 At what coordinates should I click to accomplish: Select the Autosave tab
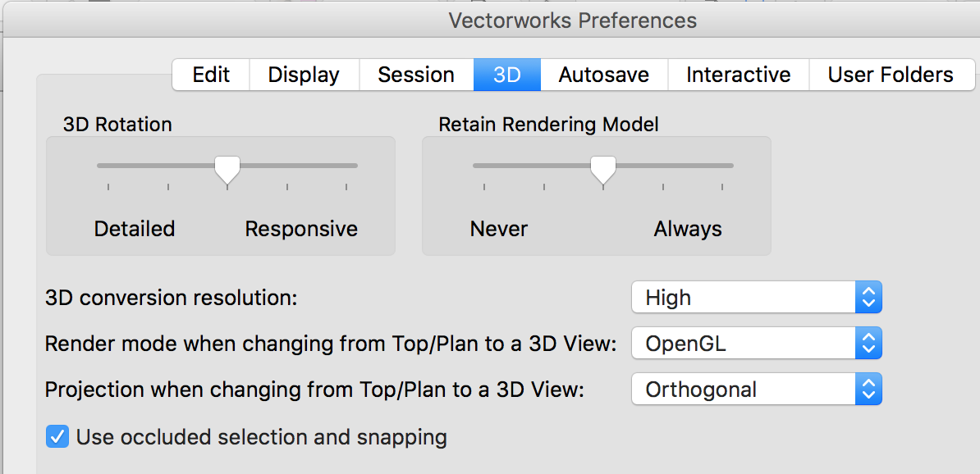tap(603, 75)
